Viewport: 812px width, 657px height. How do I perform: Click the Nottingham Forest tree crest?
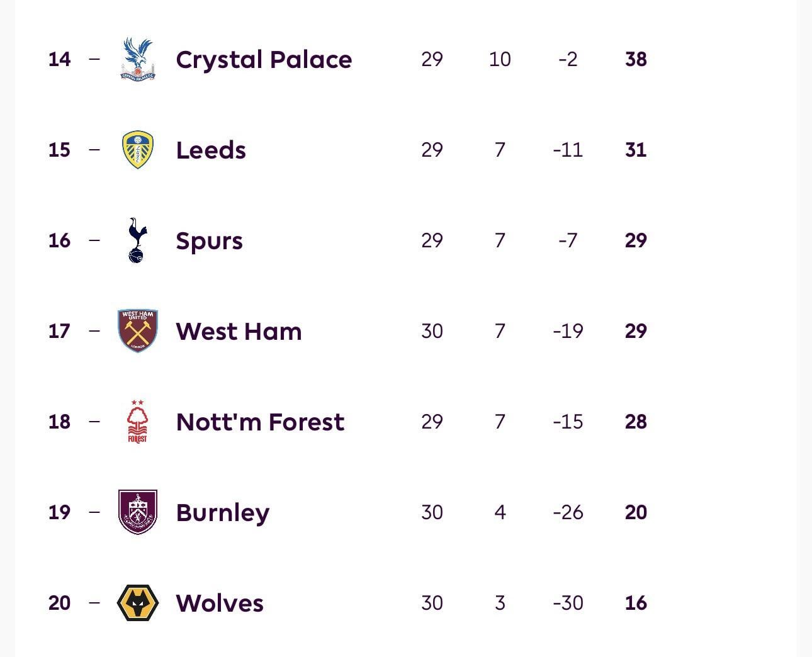[x=137, y=422]
